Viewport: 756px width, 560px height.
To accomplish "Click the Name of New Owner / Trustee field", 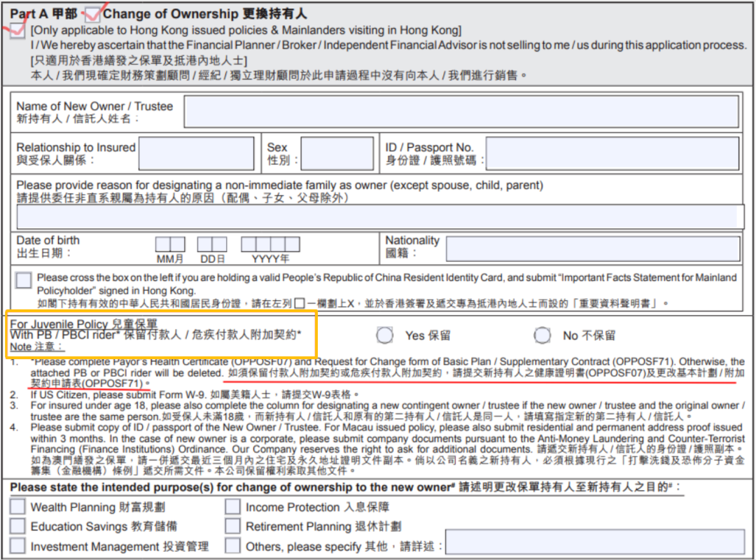I will (x=461, y=111).
